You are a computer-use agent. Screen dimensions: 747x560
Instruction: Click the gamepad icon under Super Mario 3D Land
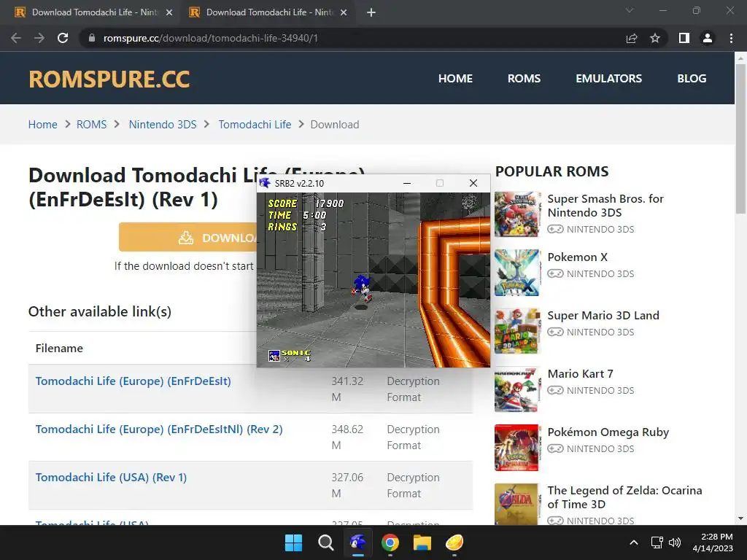[555, 332]
